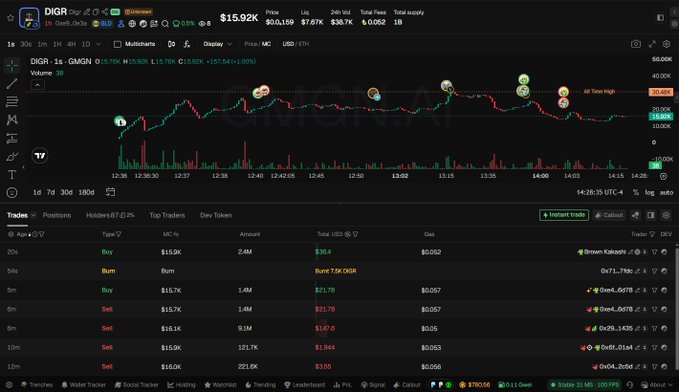This screenshot has width=679, height=392.
Task: Open the settings gear in bottom bar
Action: (9, 385)
